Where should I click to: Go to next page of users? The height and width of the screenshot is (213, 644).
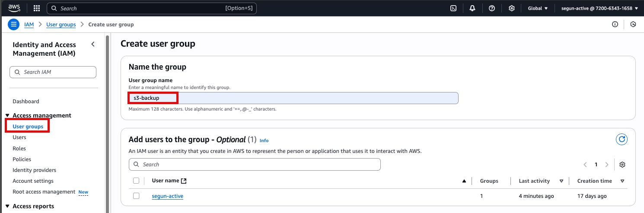pos(607,165)
